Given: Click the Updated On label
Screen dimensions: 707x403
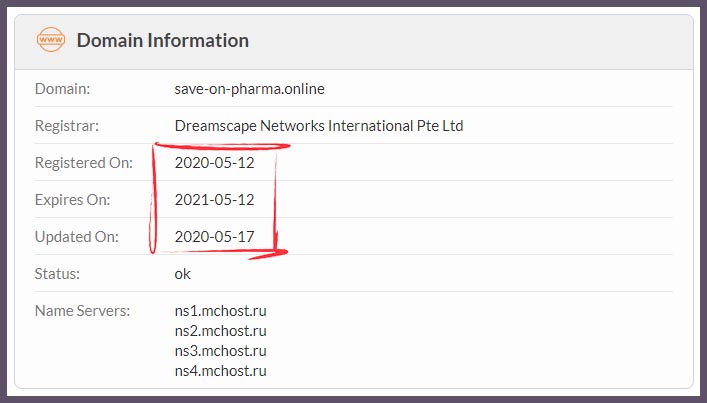Looking at the screenshot, I should pos(77,237).
